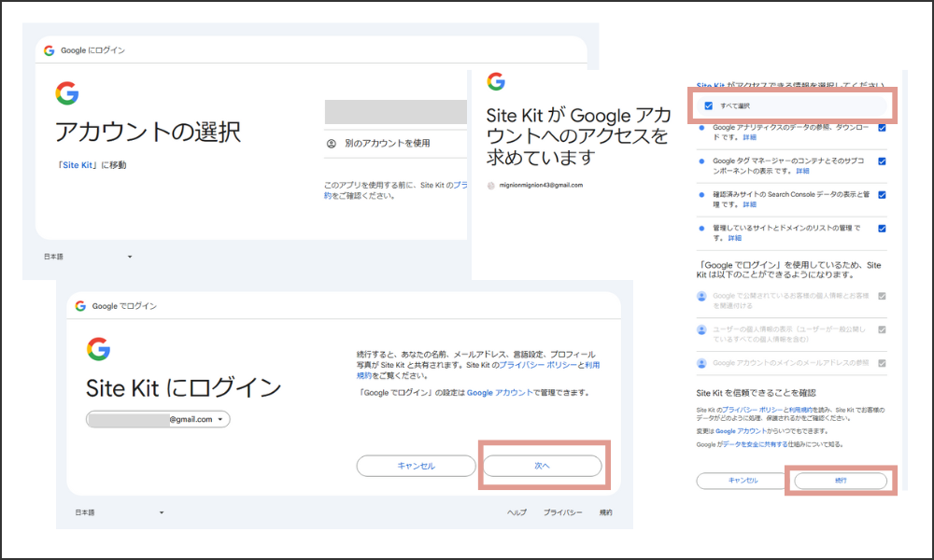Click the 'mignionmignion43@gmail.com' email text
Viewport: 934px width, 560px height.
(x=541, y=186)
